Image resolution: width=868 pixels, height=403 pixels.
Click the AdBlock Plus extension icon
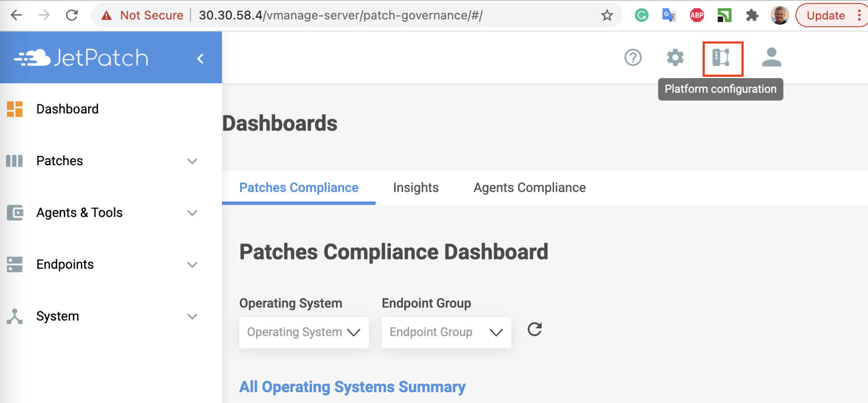[696, 16]
